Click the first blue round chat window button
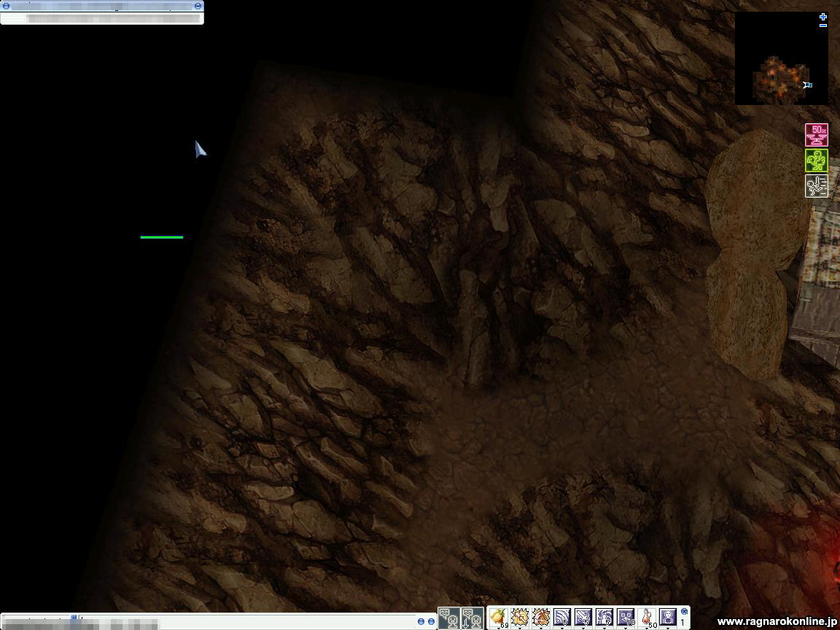Image resolution: width=840 pixels, height=630 pixels. tap(421, 621)
